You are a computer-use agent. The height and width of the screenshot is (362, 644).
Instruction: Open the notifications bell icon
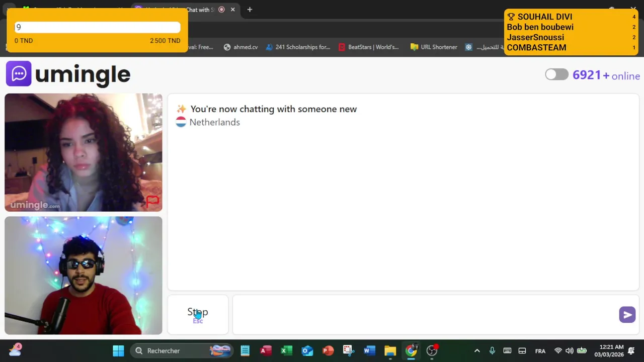(631, 351)
